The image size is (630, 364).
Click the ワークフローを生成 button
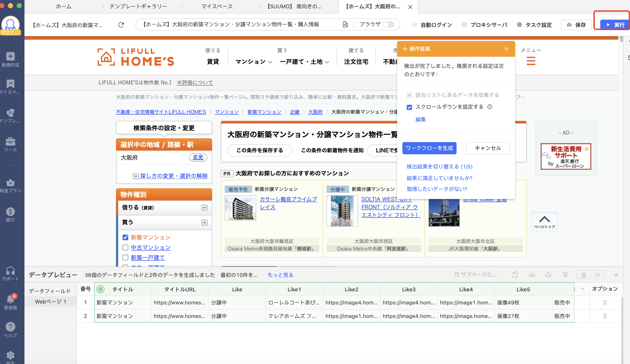(429, 148)
